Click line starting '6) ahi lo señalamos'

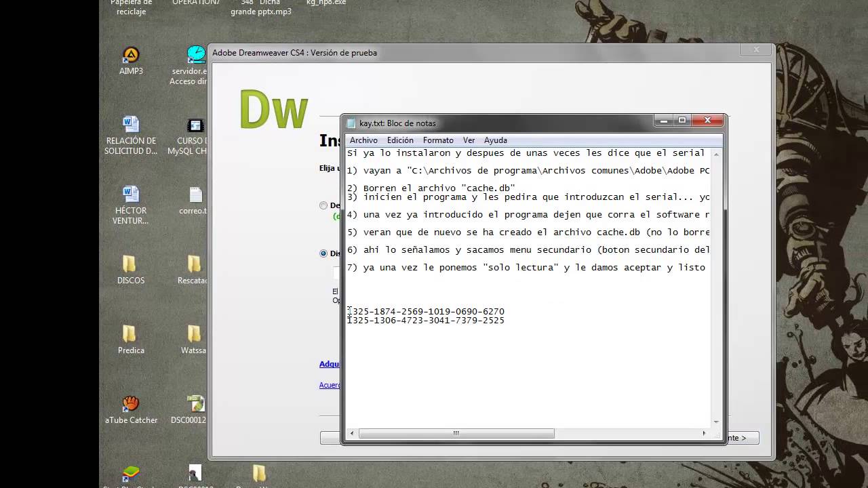point(528,250)
